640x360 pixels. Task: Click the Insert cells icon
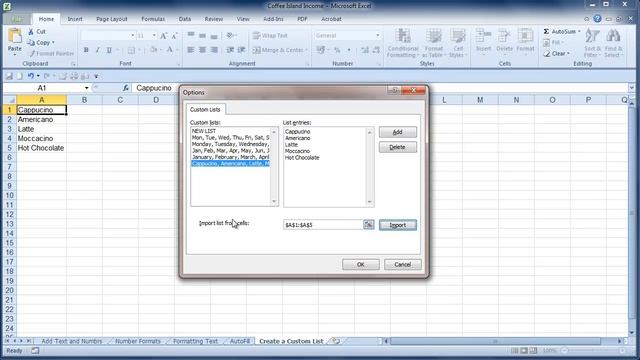pyautogui.click(x=483, y=36)
